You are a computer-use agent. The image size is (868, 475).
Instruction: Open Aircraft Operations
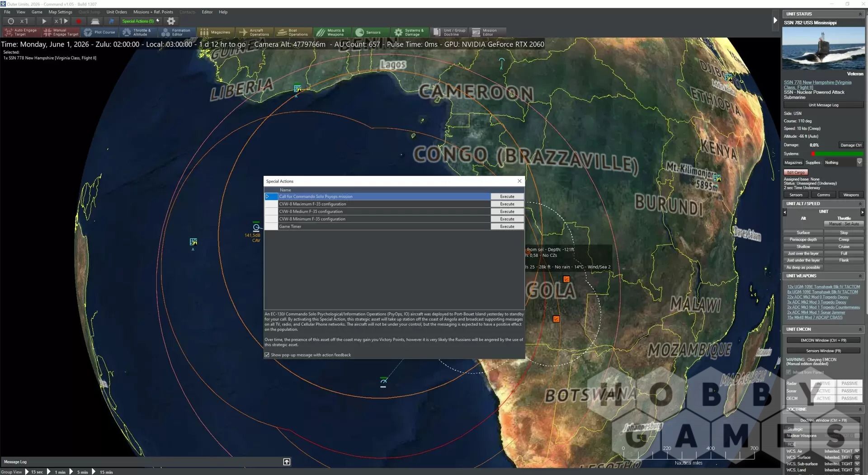point(254,32)
